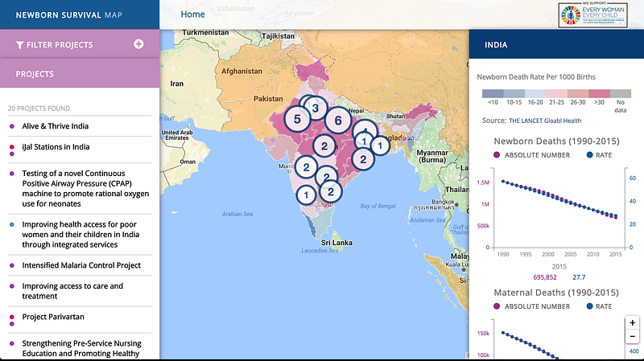Zoom out the map with minus button
The height and width of the screenshot is (361, 644).
click(x=633, y=337)
